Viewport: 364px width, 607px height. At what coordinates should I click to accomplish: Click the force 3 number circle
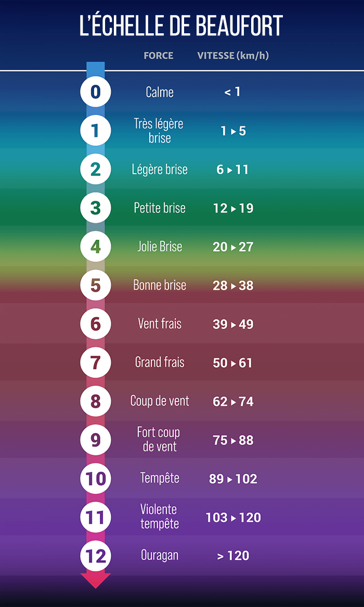(95, 208)
